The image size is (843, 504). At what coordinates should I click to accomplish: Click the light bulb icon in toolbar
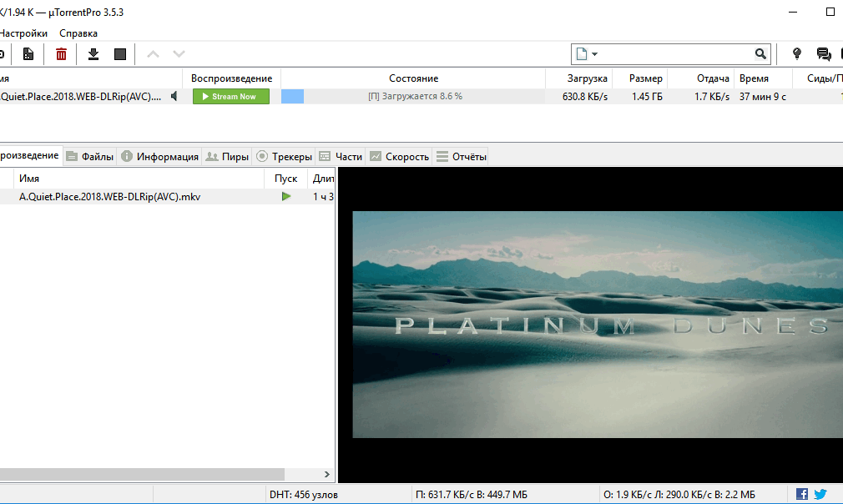tap(796, 54)
